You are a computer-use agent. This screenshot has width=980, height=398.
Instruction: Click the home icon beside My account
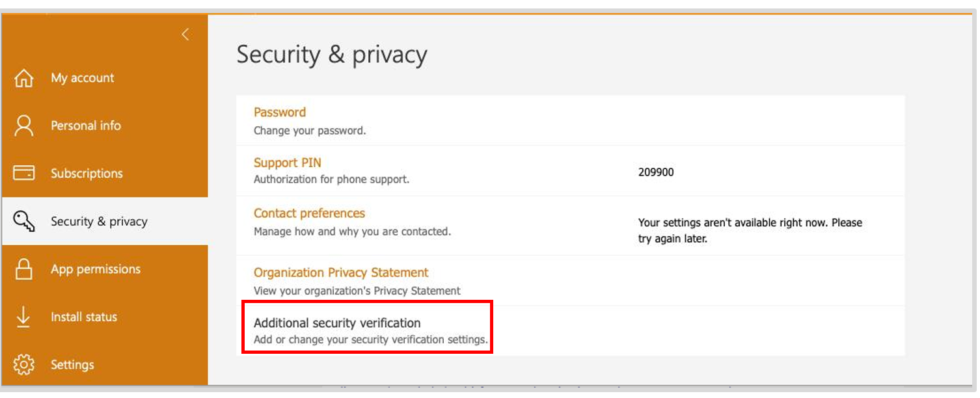[24, 78]
